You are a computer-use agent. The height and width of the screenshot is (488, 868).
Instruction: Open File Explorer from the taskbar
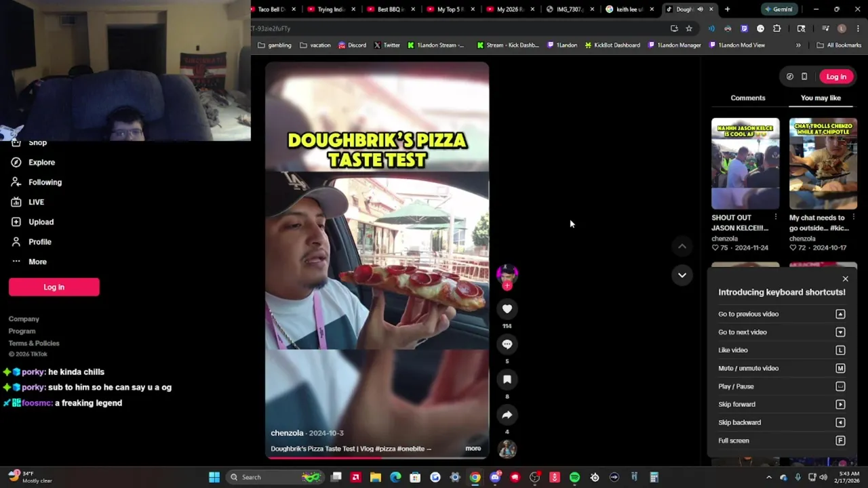(376, 477)
